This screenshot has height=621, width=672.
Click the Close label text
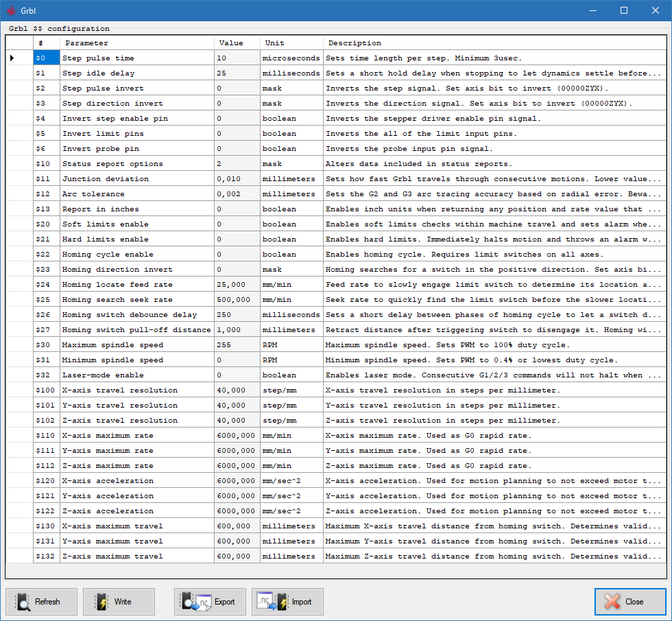[634, 602]
